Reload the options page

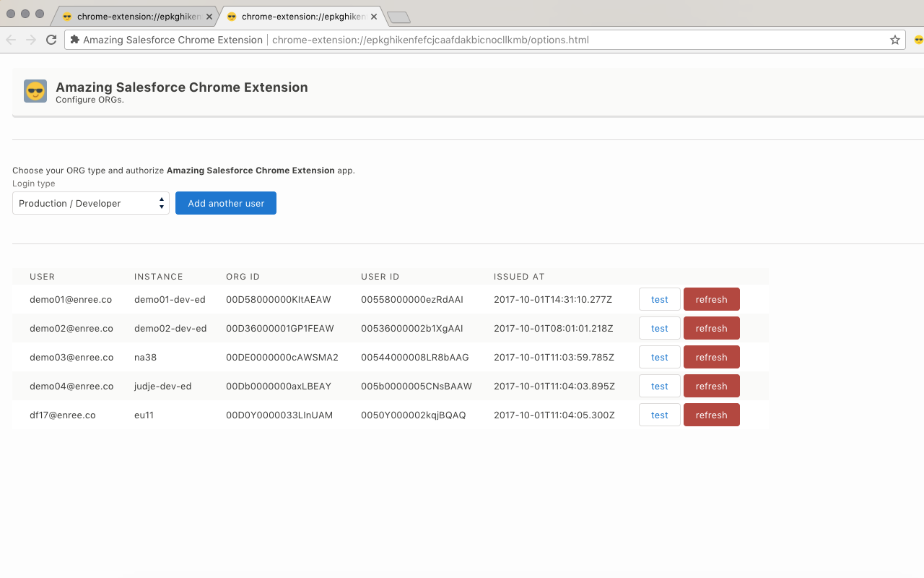(51, 40)
